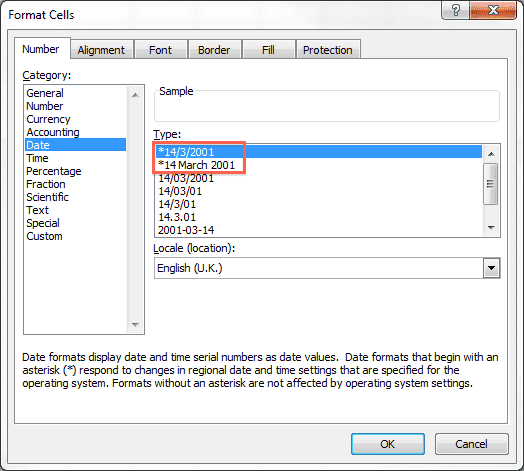Select the Number category
Image resolution: width=524 pixels, height=471 pixels.
pos(76,106)
